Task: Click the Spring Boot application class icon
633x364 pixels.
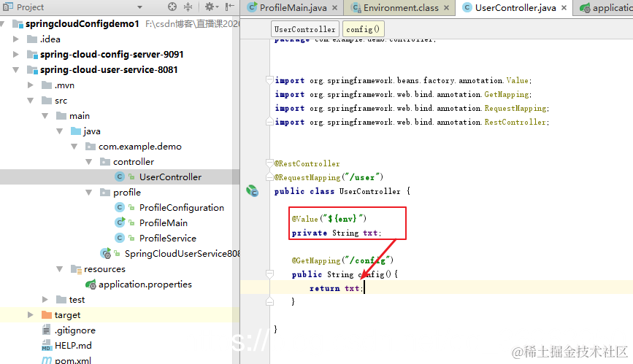Action: point(105,254)
